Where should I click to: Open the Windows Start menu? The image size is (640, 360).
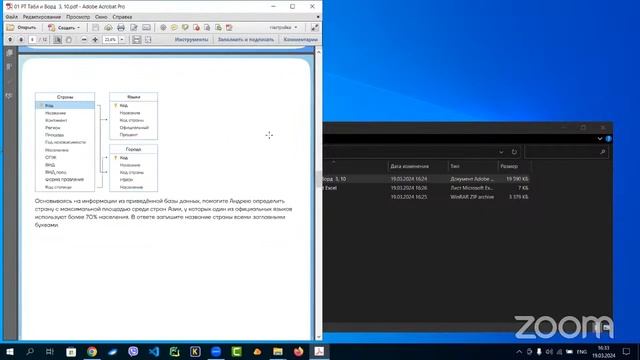(x=9, y=351)
